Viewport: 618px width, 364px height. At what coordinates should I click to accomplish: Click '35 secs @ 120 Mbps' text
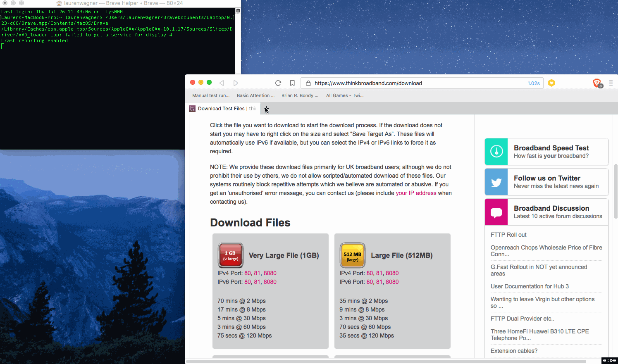click(367, 335)
